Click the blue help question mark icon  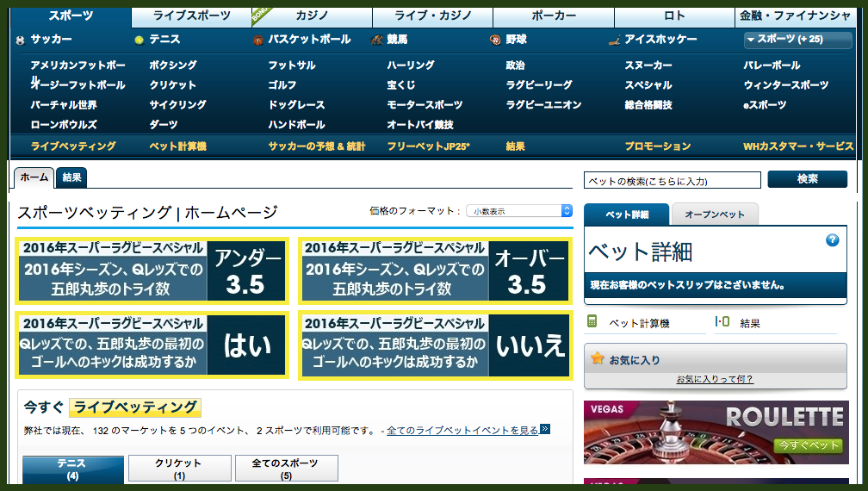pos(832,240)
